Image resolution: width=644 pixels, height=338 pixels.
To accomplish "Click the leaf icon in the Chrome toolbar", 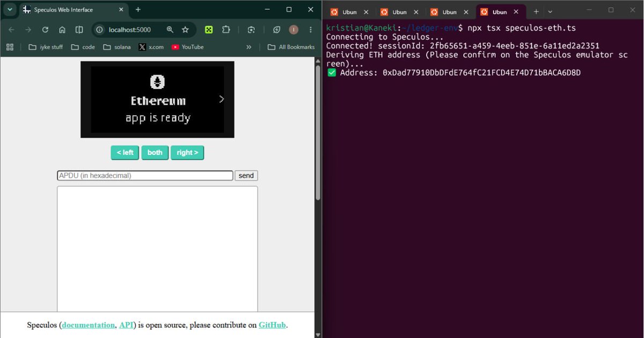I will coord(277,30).
